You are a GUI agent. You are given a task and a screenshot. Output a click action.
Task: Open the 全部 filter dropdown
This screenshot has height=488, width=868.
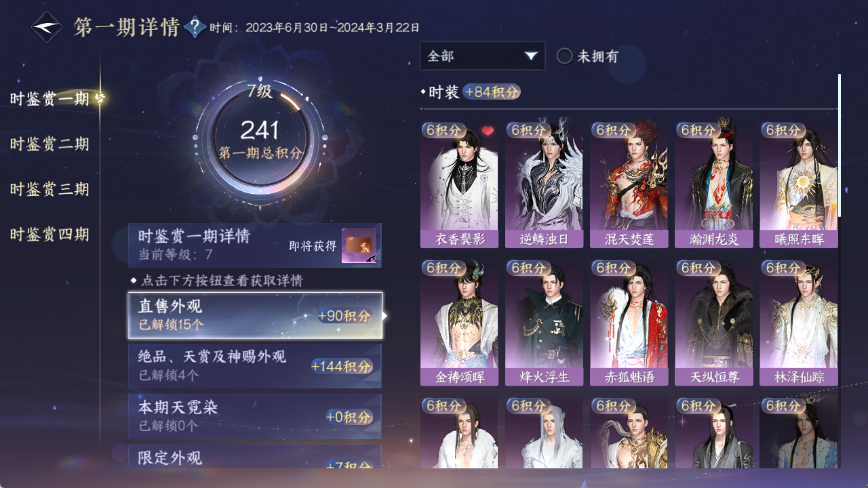[482, 56]
